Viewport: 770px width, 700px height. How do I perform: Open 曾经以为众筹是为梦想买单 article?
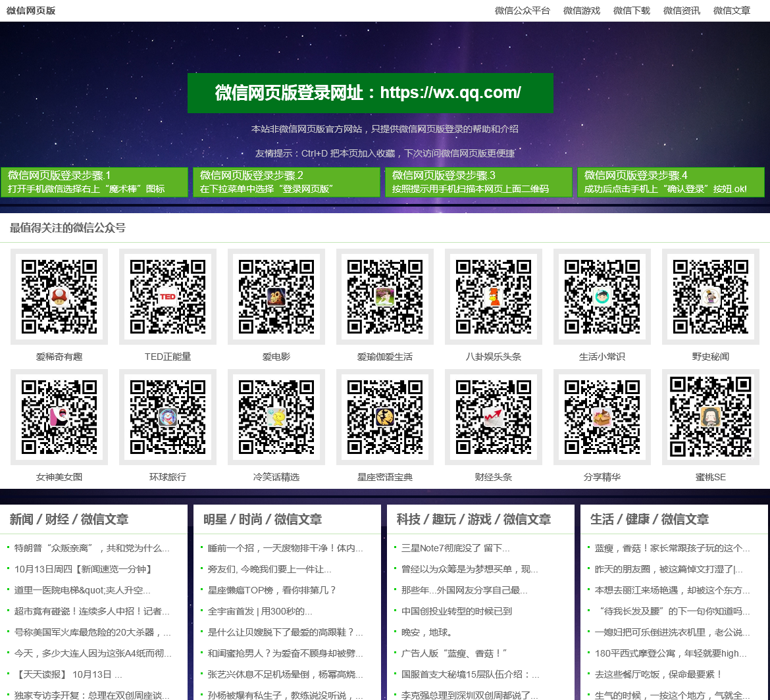469,570
